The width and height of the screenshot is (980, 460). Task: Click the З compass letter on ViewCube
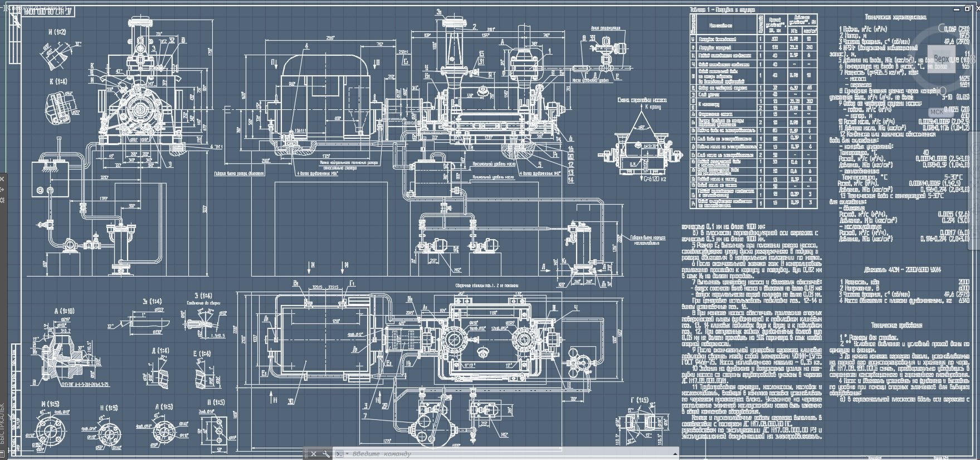tap(911, 59)
